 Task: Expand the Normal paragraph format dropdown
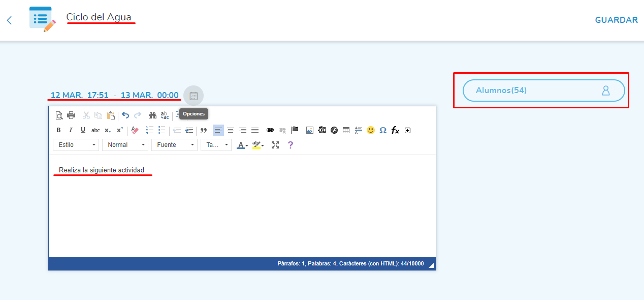click(125, 145)
